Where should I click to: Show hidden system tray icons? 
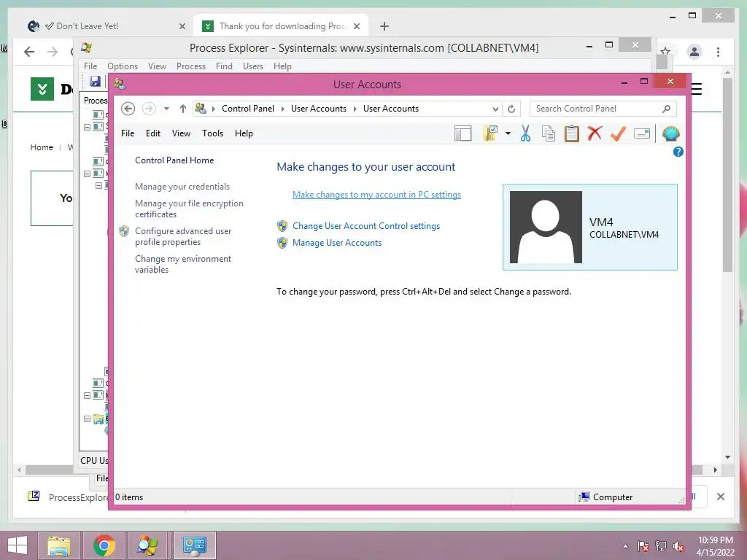pyautogui.click(x=625, y=546)
